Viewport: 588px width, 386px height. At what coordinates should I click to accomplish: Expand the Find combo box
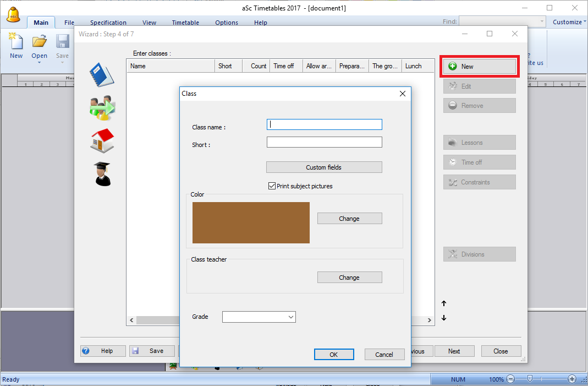(x=542, y=22)
